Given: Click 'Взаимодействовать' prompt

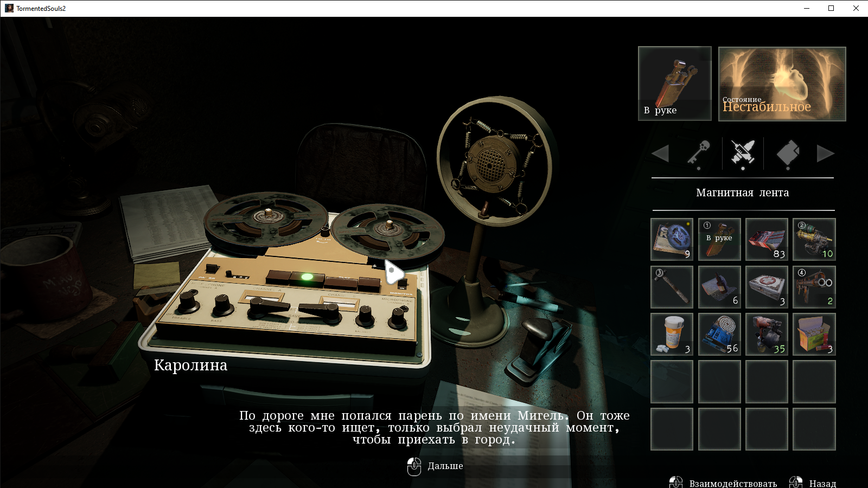Looking at the screenshot, I should pos(733,483).
